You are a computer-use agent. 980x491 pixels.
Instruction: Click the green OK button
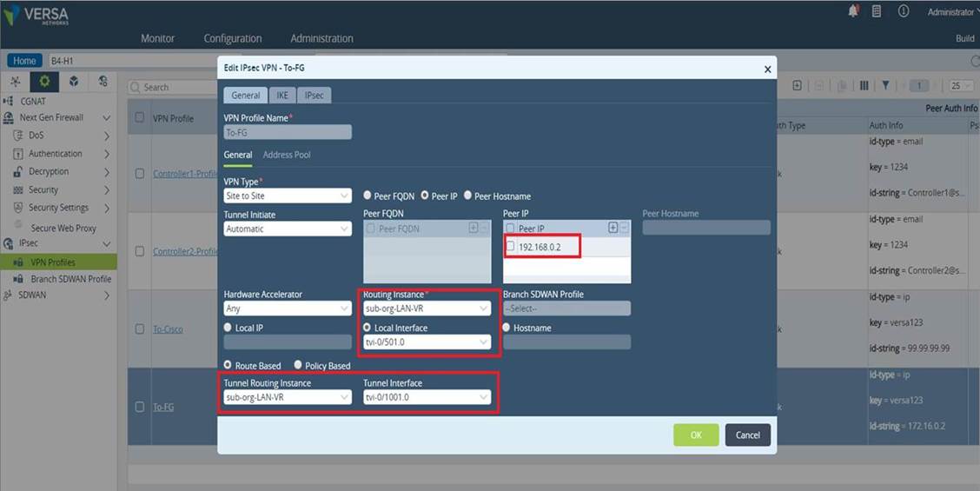696,435
